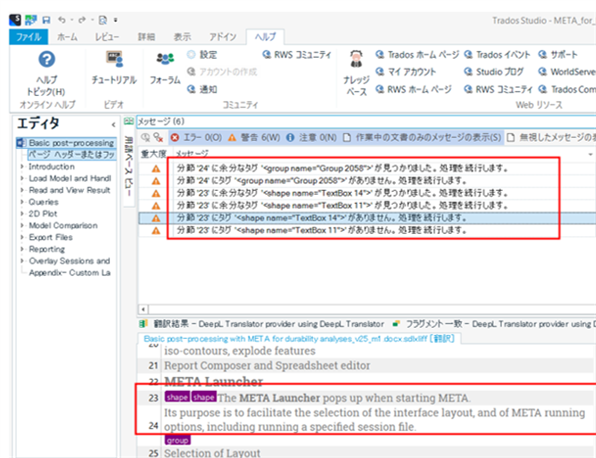Expand the Reporting tree node

(x=22, y=249)
